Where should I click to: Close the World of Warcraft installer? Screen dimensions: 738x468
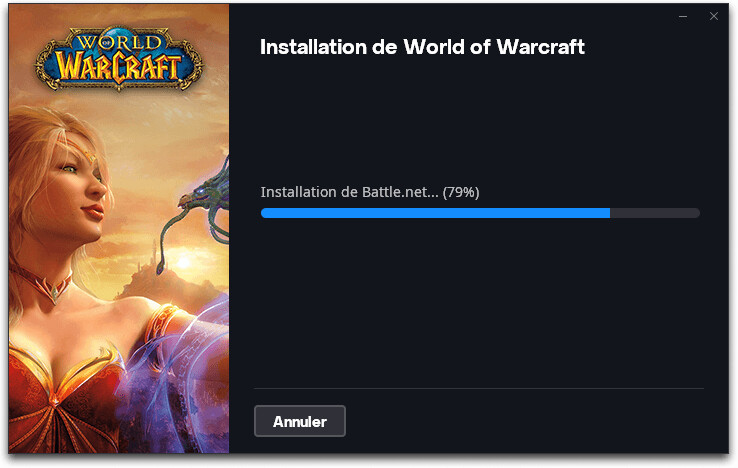click(714, 16)
